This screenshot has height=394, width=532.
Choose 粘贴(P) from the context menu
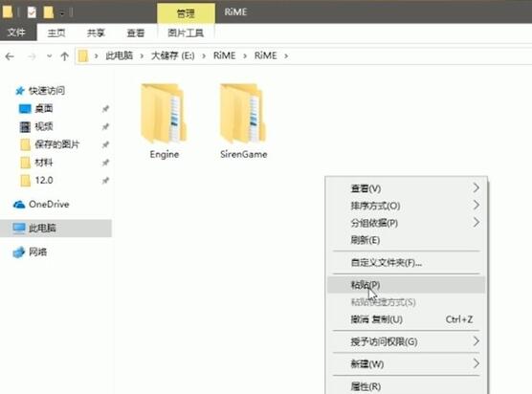[406, 285]
